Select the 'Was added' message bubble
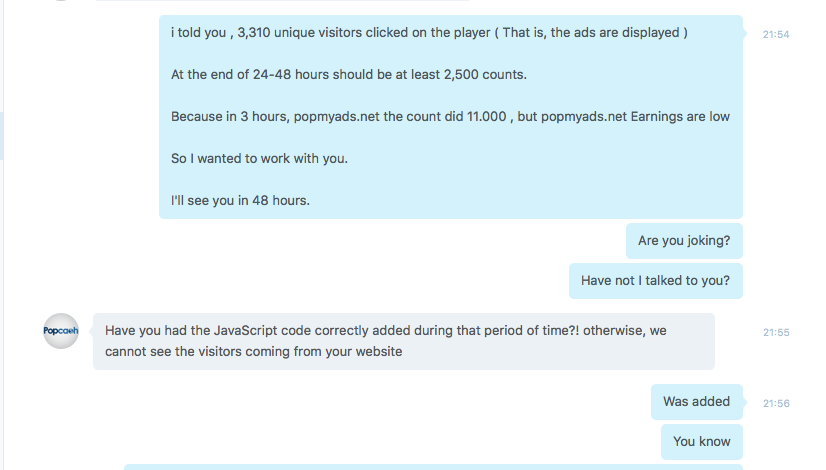Screen dimensions: 826x470 [697, 402]
